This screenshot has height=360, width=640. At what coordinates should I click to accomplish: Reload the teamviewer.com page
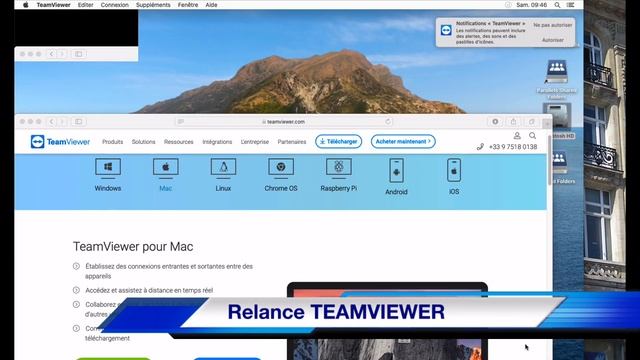point(388,121)
